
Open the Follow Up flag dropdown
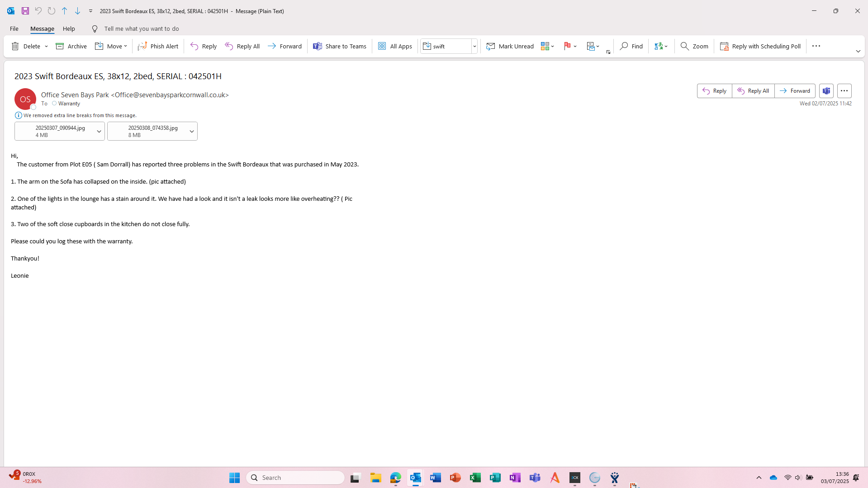(570, 46)
